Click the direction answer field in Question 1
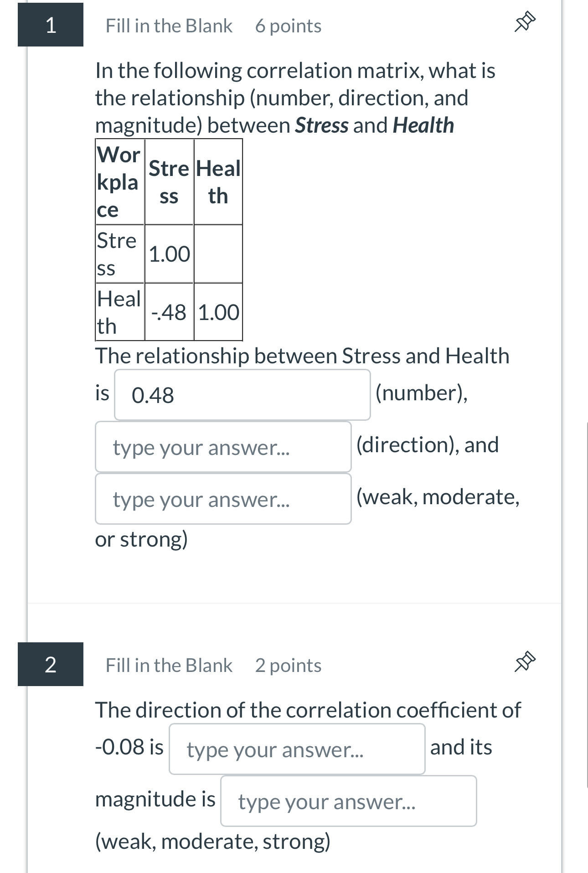Image resolution: width=588 pixels, height=873 pixels. point(223,447)
